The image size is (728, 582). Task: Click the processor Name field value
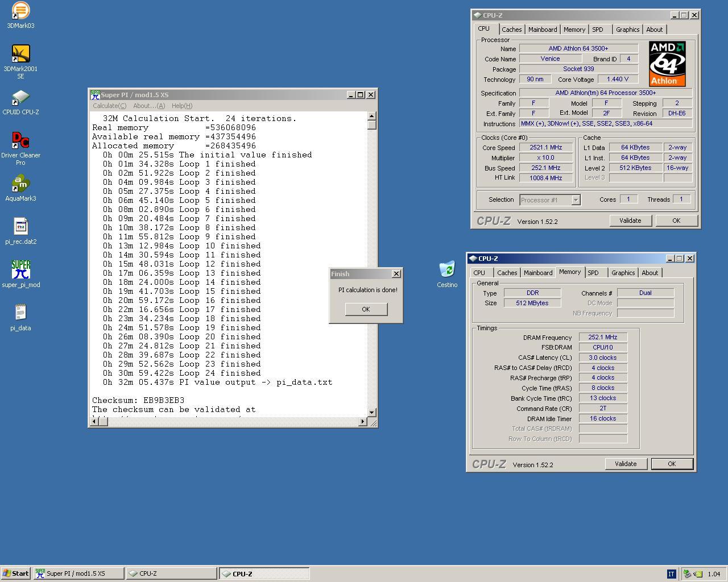pos(578,48)
